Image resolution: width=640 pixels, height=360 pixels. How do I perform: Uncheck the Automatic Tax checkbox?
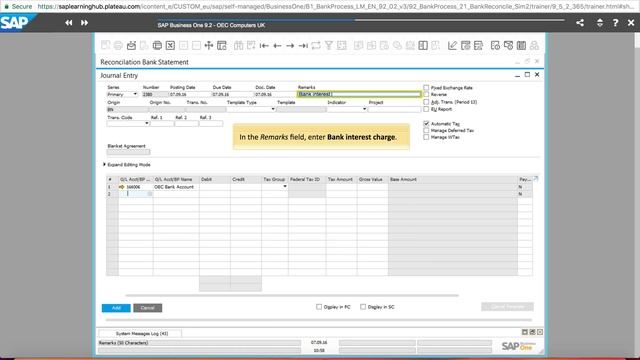tap(426, 123)
